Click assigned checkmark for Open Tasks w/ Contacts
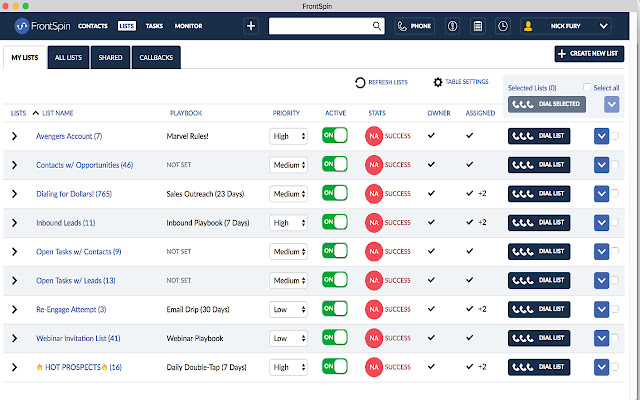 click(x=470, y=251)
